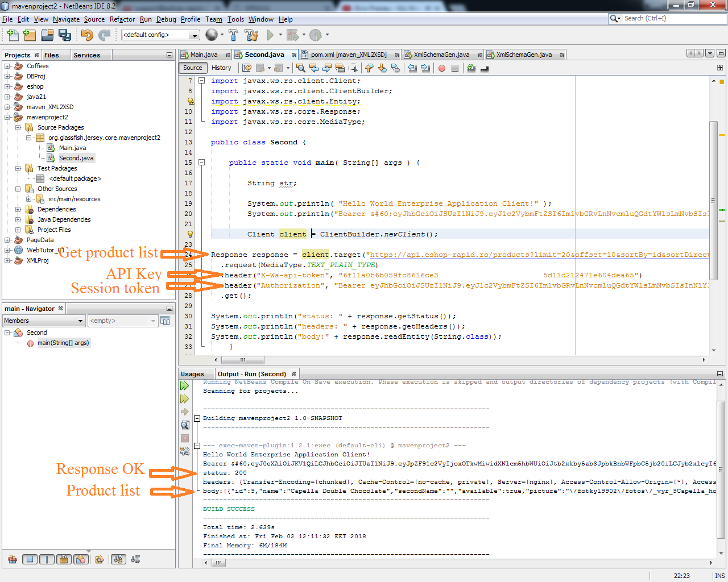Screen dimensions: 728x582
Task: Switch to the pom.xml editor tab
Action: click(x=349, y=55)
